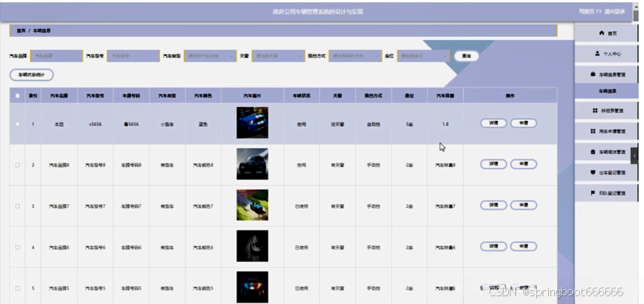Click the 1.8 displacement cell
This screenshot has width=644, height=304.
(x=445, y=124)
